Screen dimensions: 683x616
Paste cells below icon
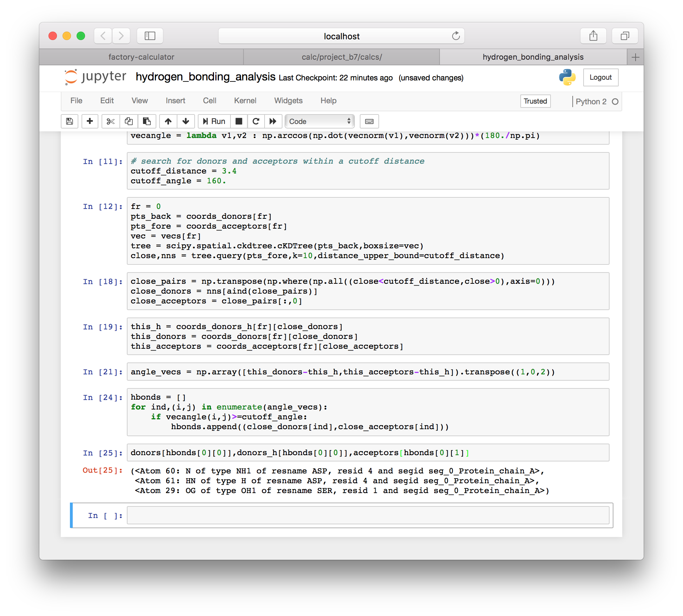click(x=147, y=121)
